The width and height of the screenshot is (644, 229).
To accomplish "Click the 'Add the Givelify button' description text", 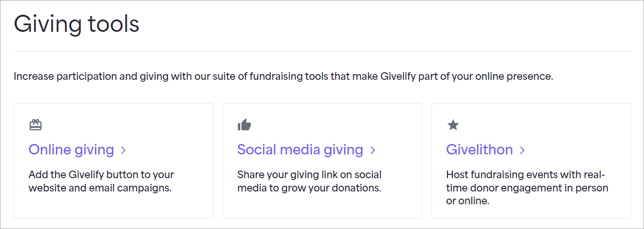I will tap(101, 174).
